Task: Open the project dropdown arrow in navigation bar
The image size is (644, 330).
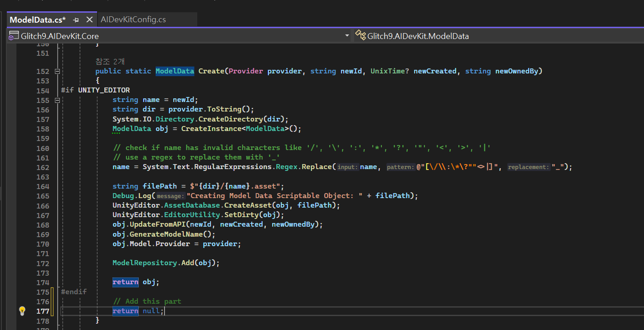Action: (347, 35)
